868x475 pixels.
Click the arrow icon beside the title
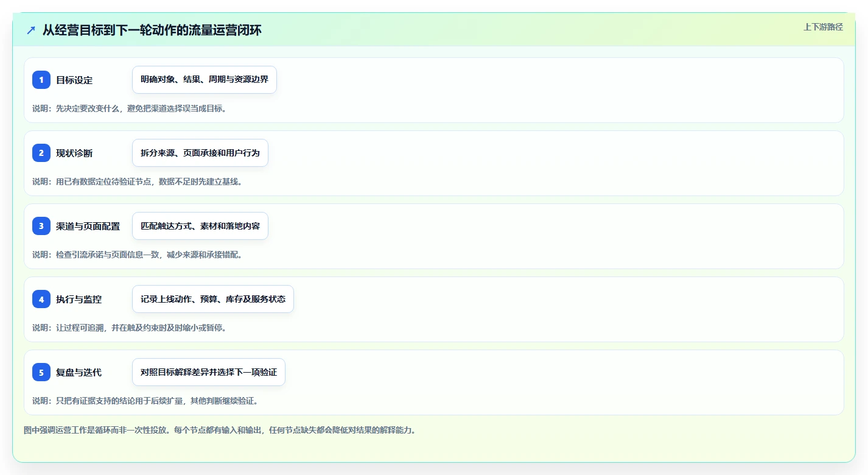(x=31, y=30)
